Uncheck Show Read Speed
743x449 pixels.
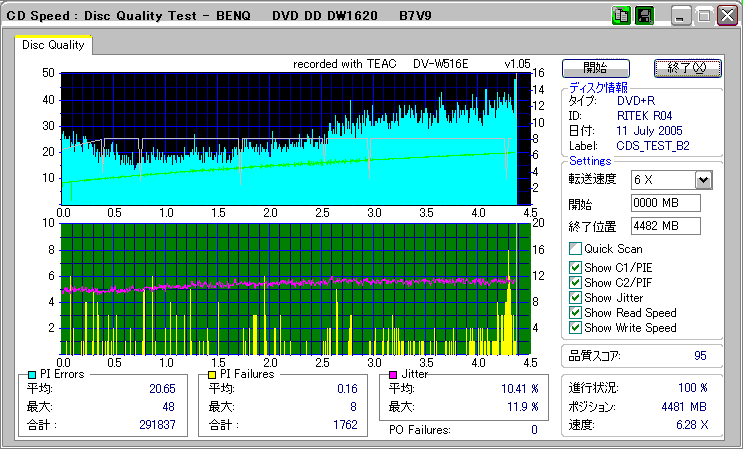point(575,312)
